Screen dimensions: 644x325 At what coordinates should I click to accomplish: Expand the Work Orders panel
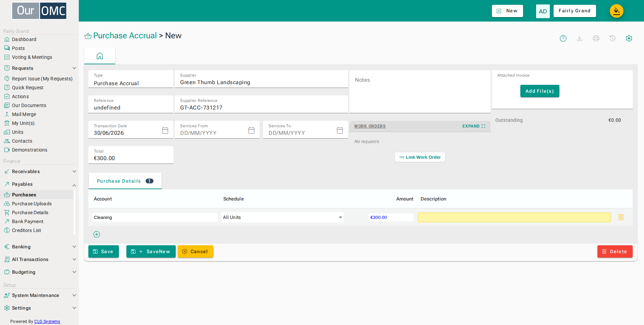pos(474,126)
